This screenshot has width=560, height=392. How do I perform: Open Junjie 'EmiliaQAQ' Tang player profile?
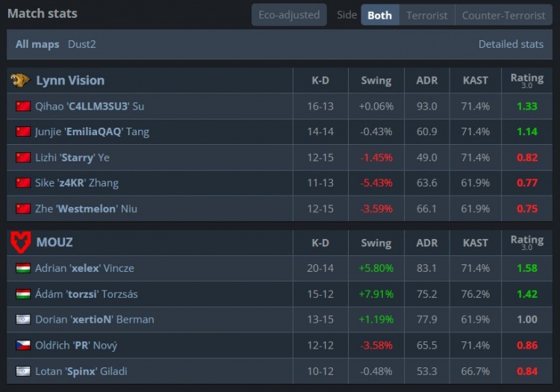[92, 131]
